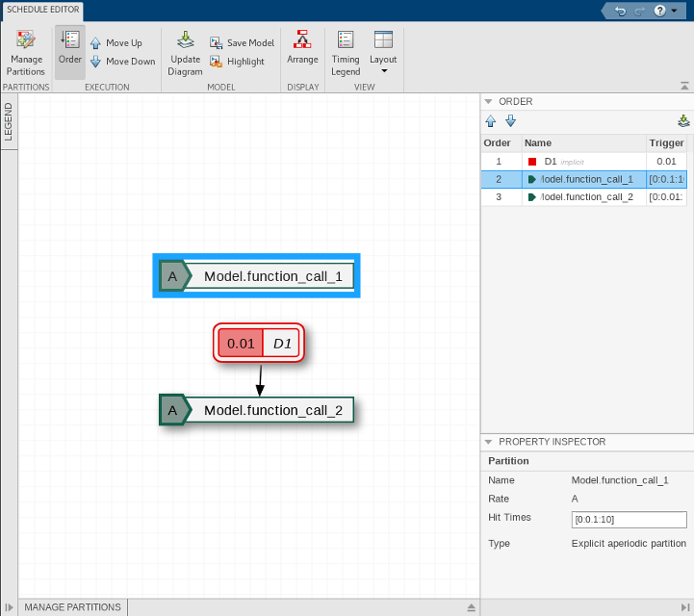Toggle the right panel collapse button
The image size is (694, 616).
click(685, 607)
